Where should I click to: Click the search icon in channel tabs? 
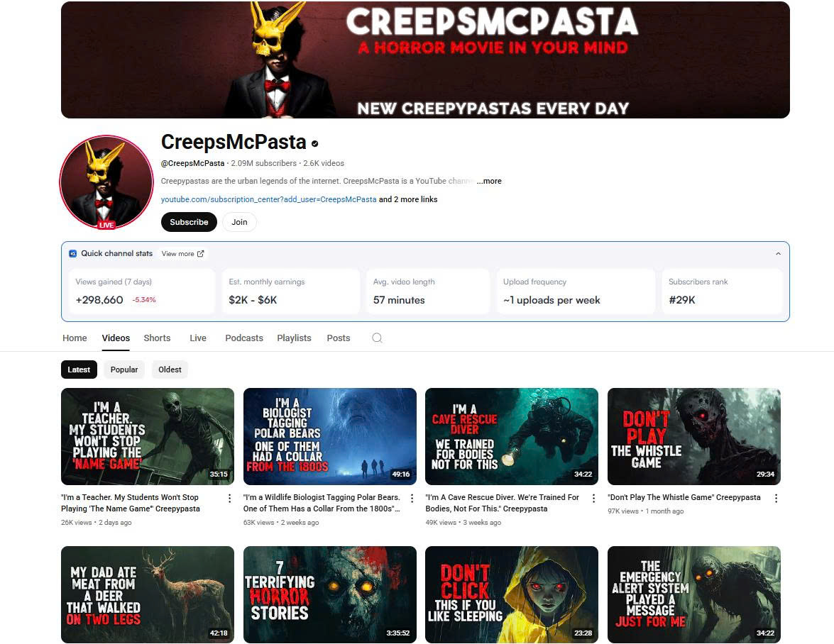377,338
